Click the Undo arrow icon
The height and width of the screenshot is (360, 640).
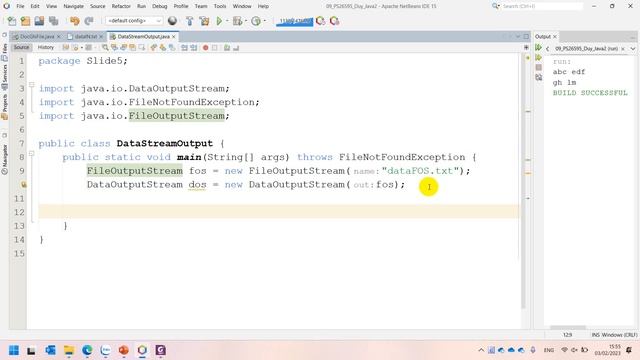pos(75,21)
